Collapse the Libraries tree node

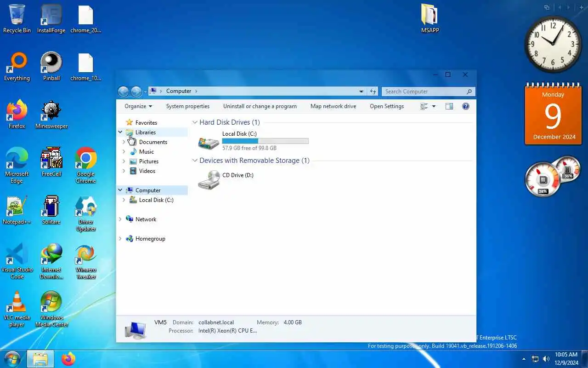click(120, 132)
